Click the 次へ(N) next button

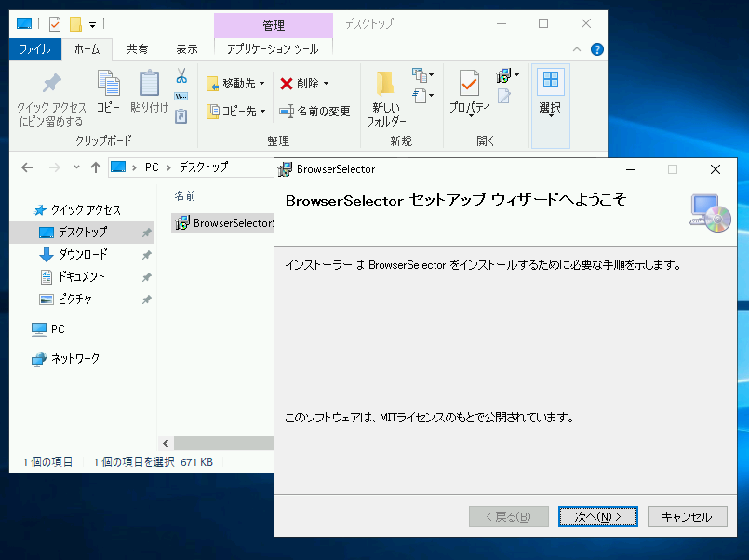coord(598,516)
